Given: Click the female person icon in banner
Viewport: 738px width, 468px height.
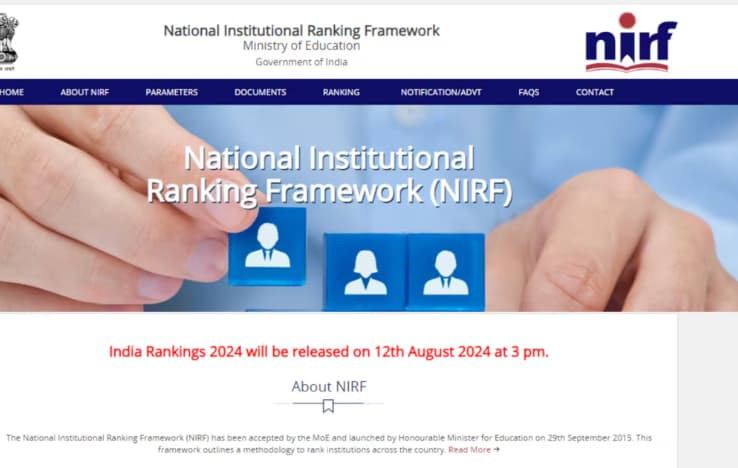Looking at the screenshot, I should (x=365, y=273).
